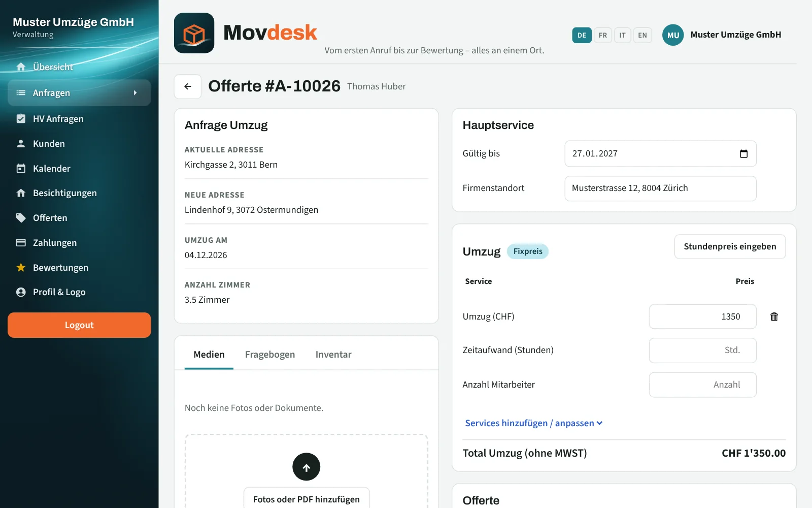Image resolution: width=812 pixels, height=508 pixels.
Task: Click the MU user avatar
Action: (673, 35)
